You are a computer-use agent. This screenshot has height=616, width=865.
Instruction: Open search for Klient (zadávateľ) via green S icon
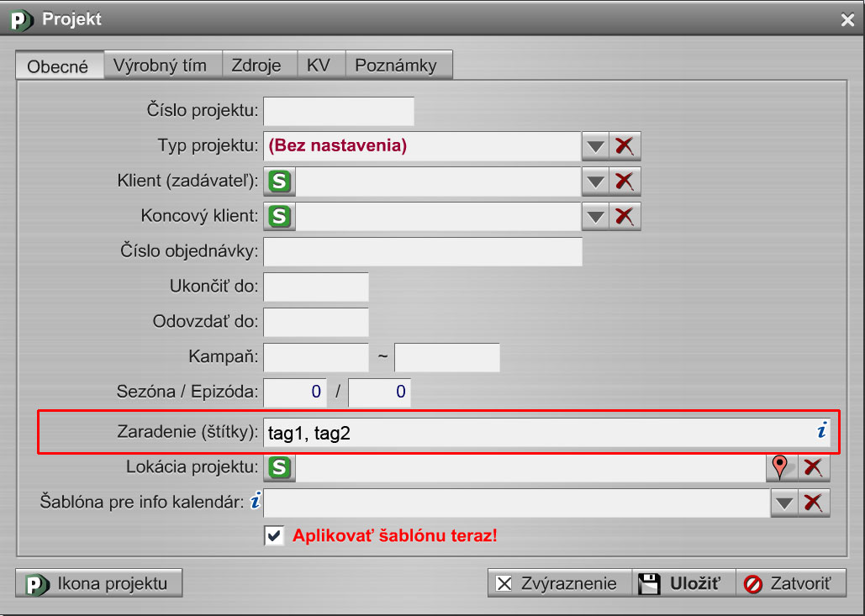[x=278, y=181]
